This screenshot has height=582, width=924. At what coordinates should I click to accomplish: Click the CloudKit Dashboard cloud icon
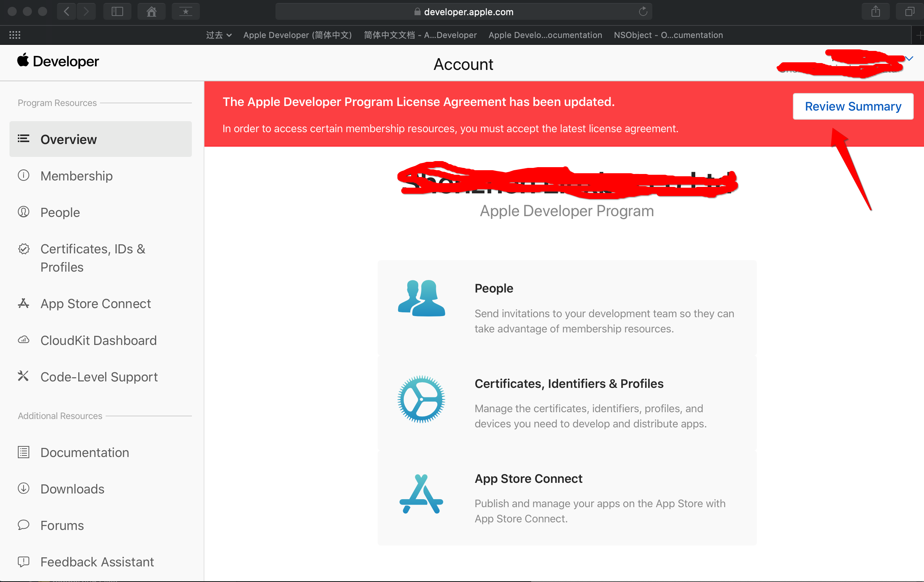click(24, 339)
